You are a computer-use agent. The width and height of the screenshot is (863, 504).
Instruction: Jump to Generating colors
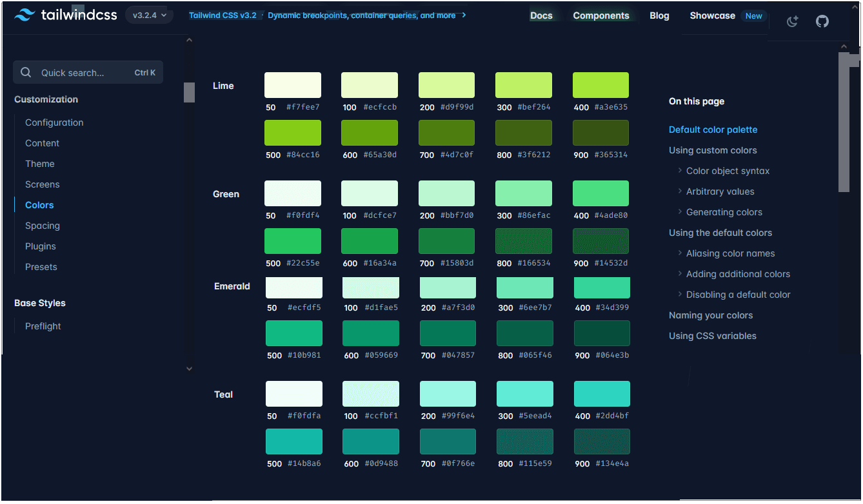point(724,212)
